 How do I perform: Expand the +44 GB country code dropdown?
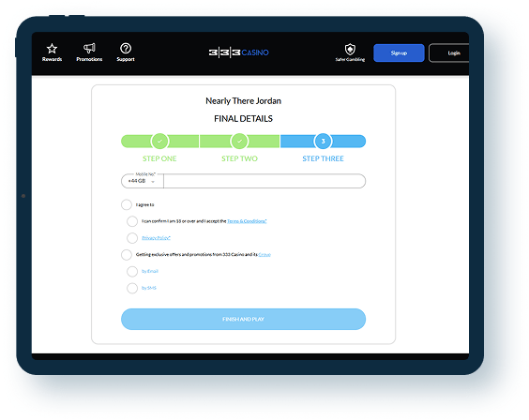(x=142, y=181)
